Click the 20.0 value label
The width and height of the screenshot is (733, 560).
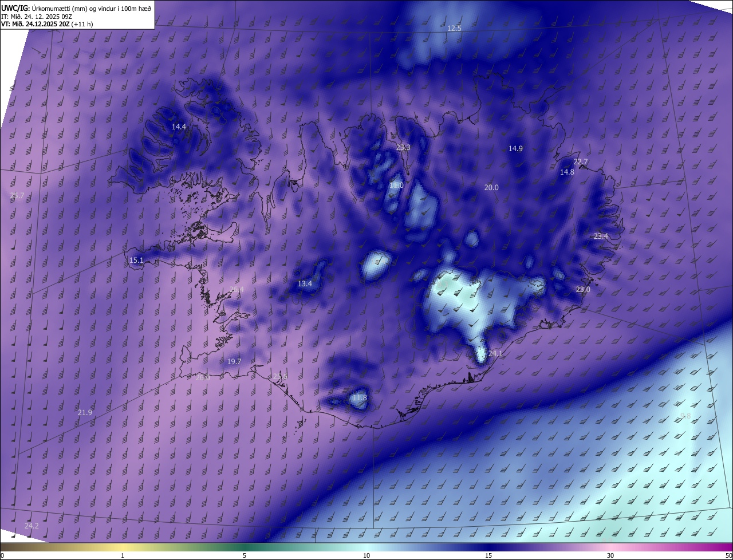491,187
